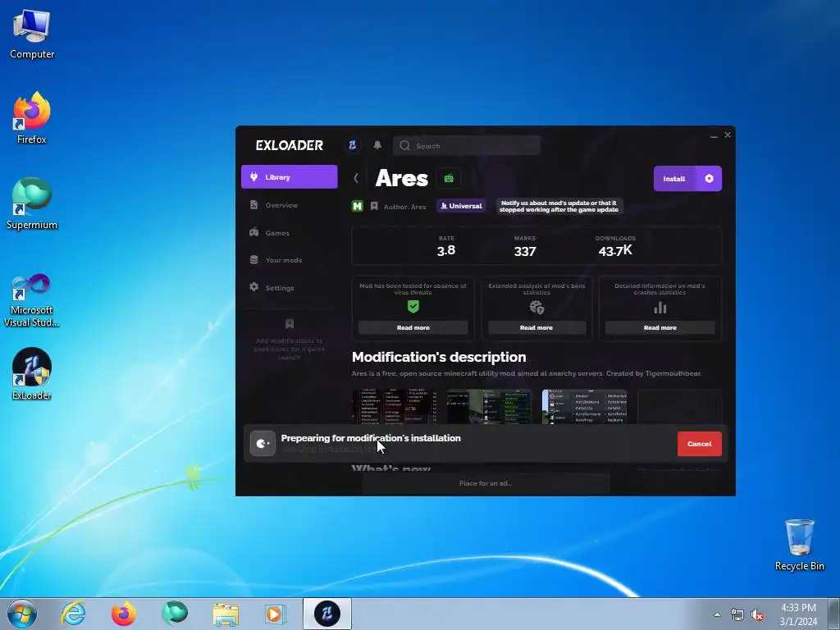The width and height of the screenshot is (840, 630).
Task: Notify about mod's update button
Action: (559, 206)
